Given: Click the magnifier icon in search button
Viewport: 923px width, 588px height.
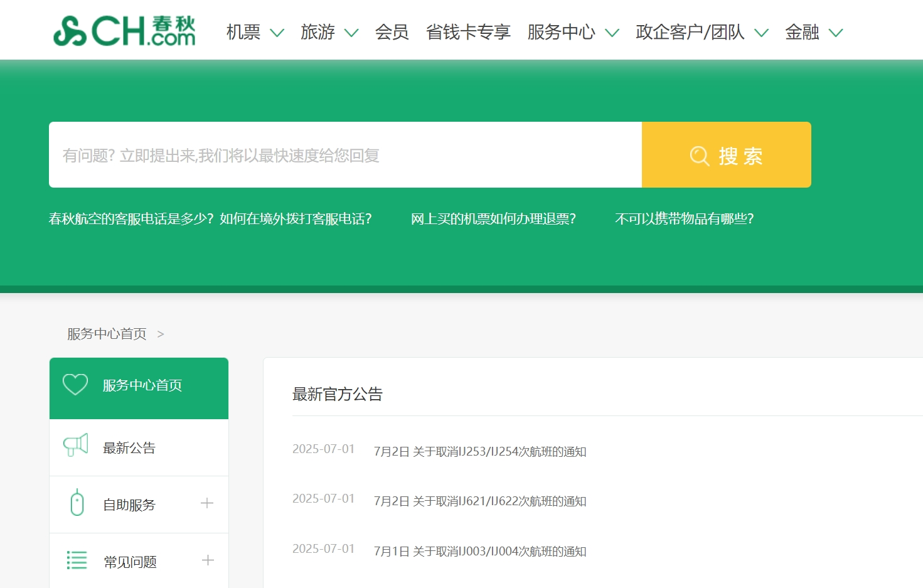Looking at the screenshot, I should (700, 156).
